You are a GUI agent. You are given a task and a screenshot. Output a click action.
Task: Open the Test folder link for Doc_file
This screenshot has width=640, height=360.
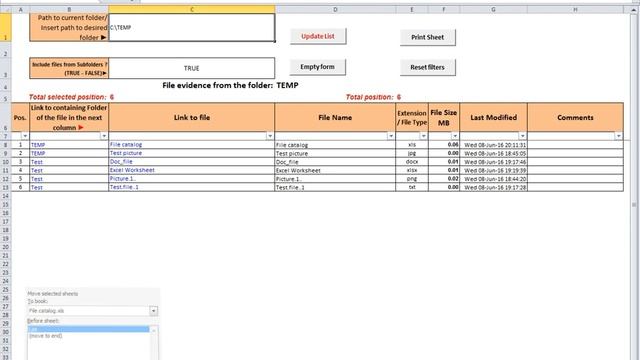(37, 162)
